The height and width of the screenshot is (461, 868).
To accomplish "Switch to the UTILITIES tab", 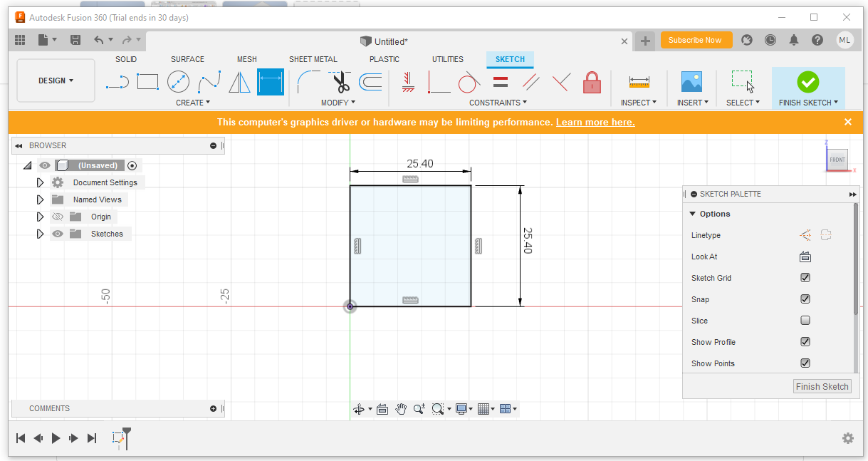I will pyautogui.click(x=448, y=59).
